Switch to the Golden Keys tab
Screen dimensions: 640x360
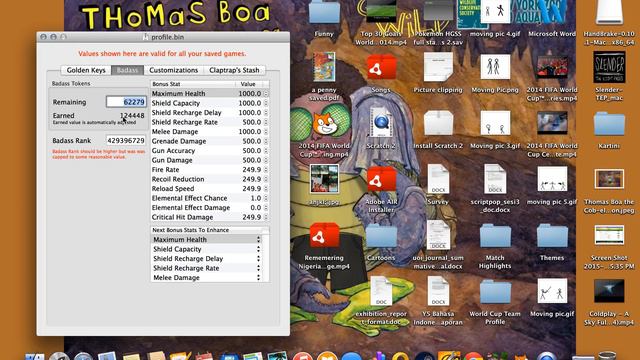tap(86, 70)
